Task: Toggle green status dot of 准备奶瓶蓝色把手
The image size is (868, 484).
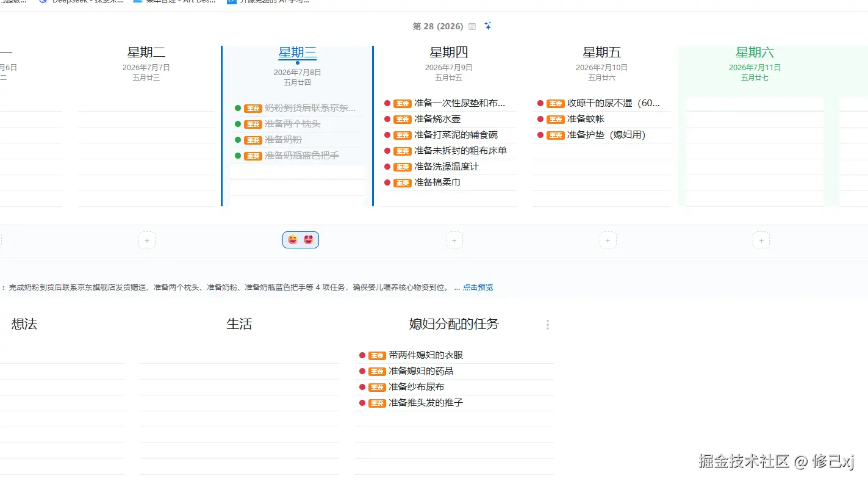Action: (238, 156)
